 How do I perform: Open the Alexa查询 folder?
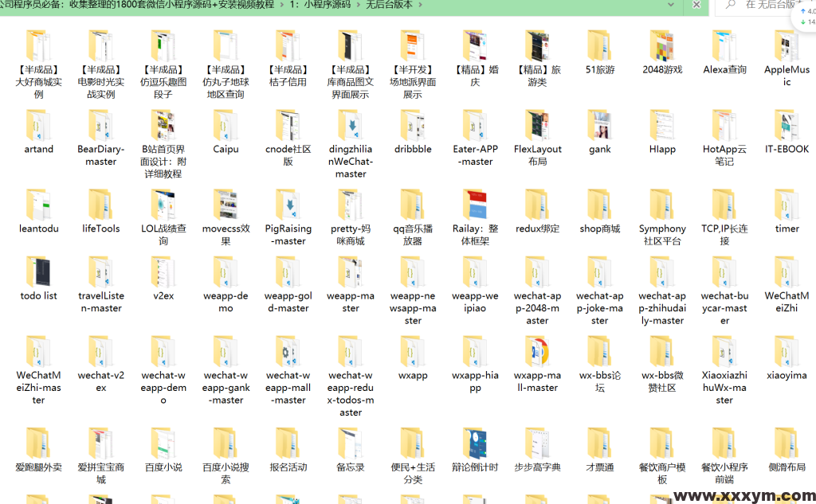pos(724,52)
